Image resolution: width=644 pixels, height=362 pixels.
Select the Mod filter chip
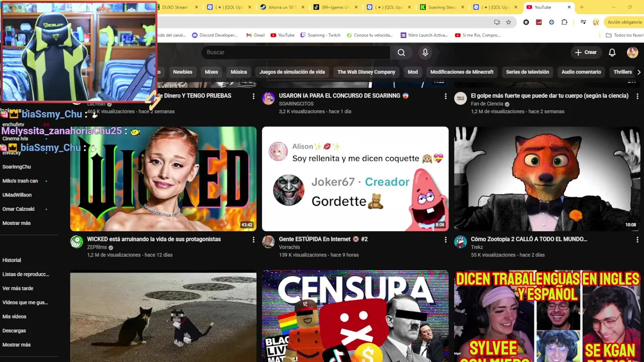413,72
